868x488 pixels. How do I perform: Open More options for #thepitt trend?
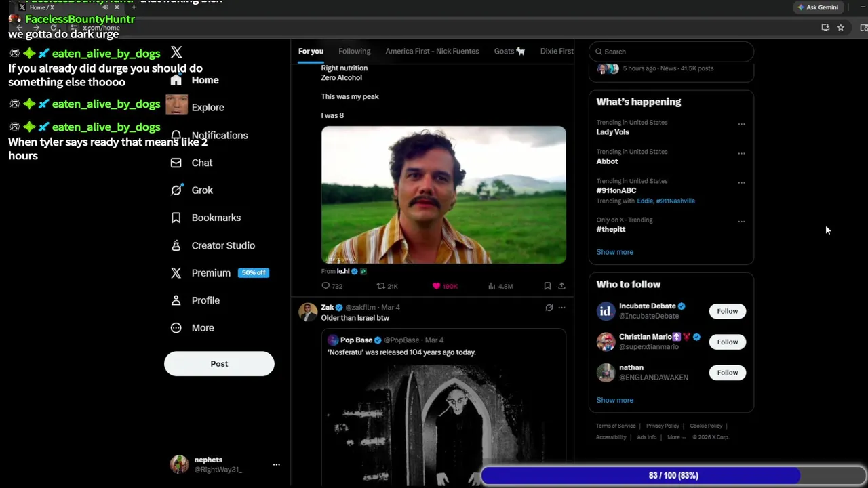click(x=741, y=221)
